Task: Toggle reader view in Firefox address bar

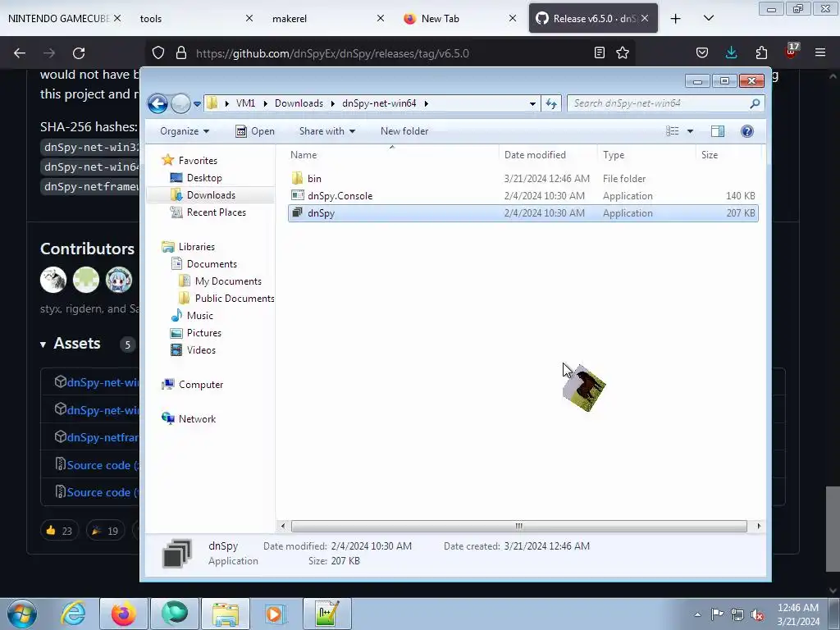Action: [600, 52]
